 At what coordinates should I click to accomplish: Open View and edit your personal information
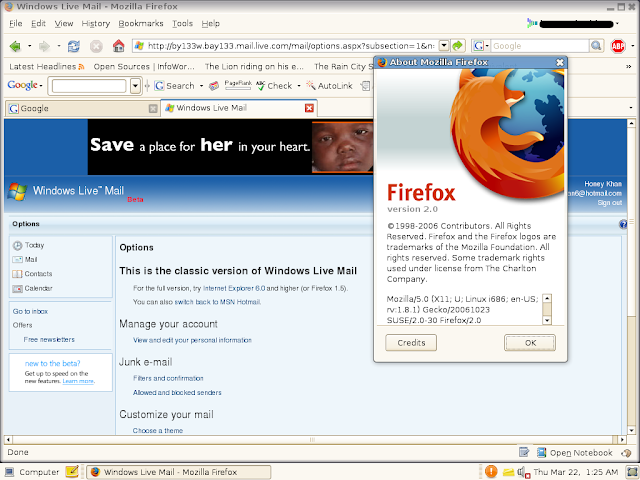(x=192, y=340)
